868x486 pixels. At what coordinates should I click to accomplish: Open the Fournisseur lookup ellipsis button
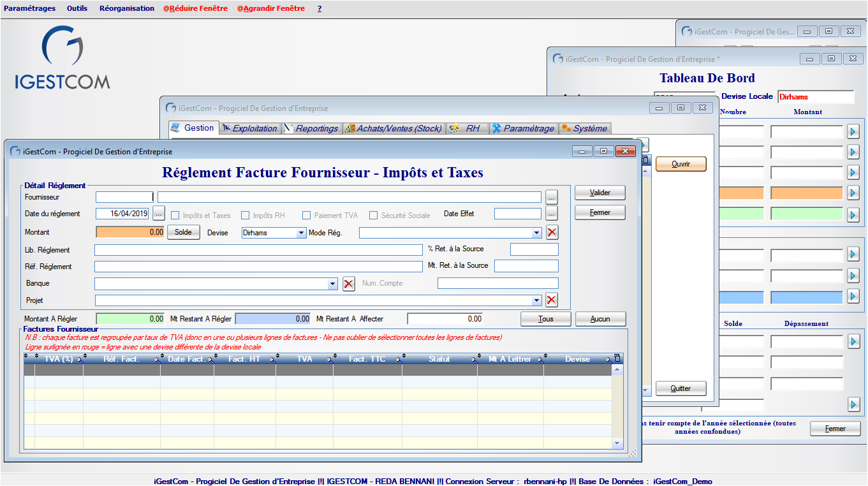pos(552,196)
